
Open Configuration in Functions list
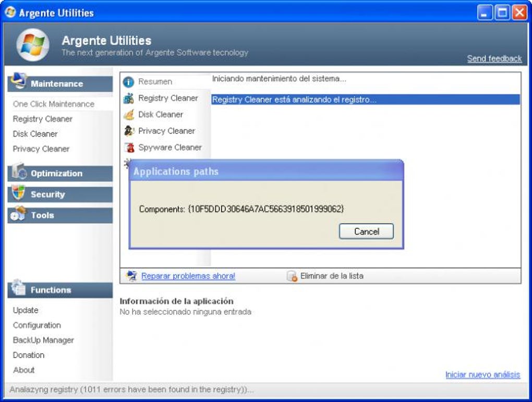(x=37, y=325)
